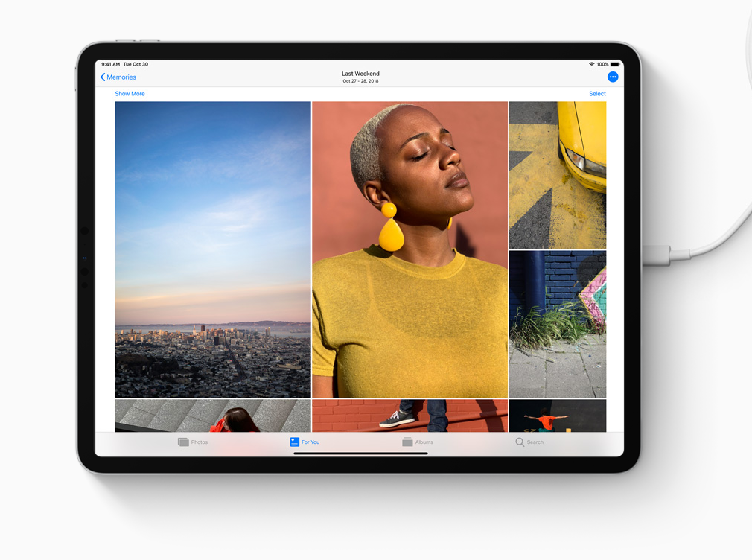Image resolution: width=752 pixels, height=560 pixels.
Task: Open the yellow taxi street photo
Action: pyautogui.click(x=557, y=175)
